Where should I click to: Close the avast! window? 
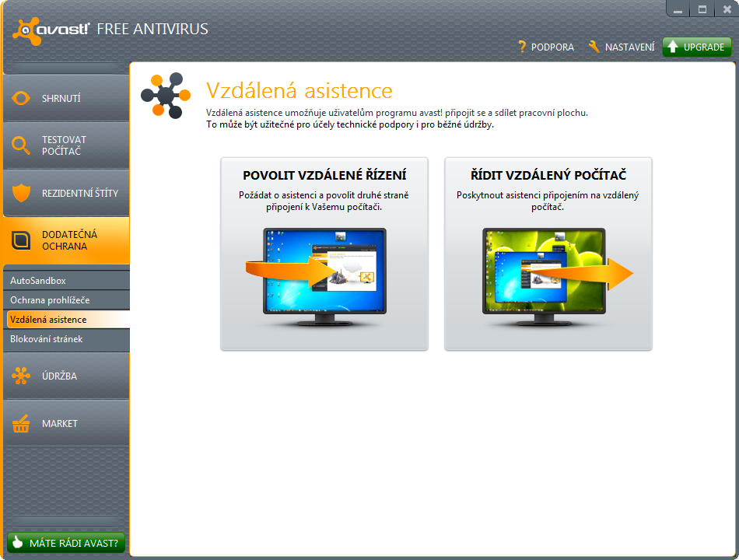click(727, 9)
